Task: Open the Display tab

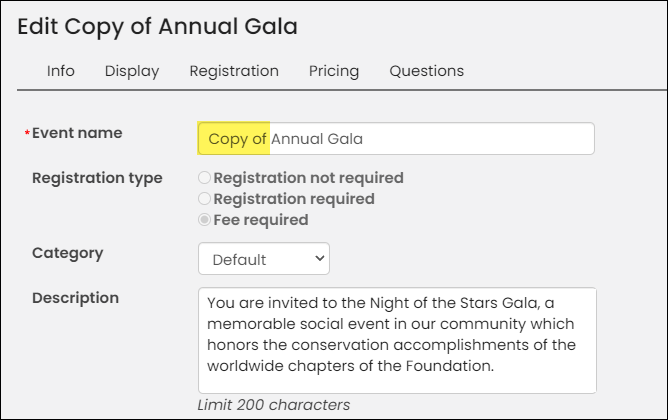Action: click(x=132, y=71)
